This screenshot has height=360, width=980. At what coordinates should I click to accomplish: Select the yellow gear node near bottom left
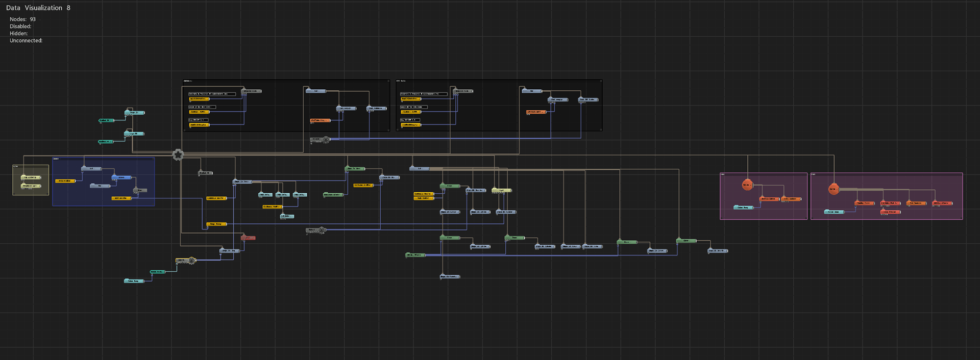click(186, 261)
